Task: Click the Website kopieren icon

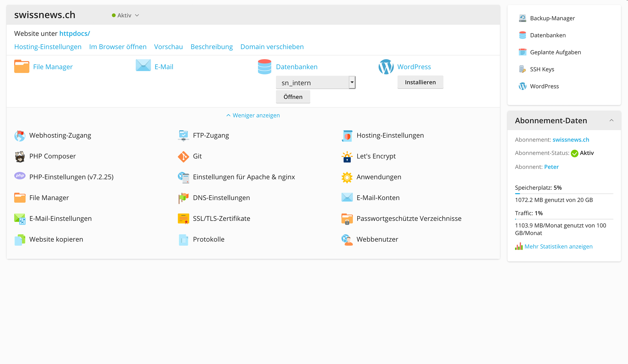Action: [20, 240]
